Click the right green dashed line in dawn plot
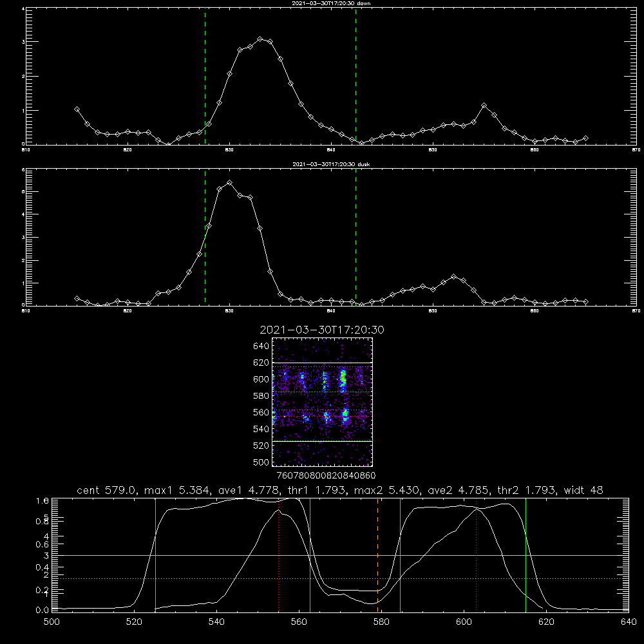This screenshot has width=644, height=644. [355, 77]
